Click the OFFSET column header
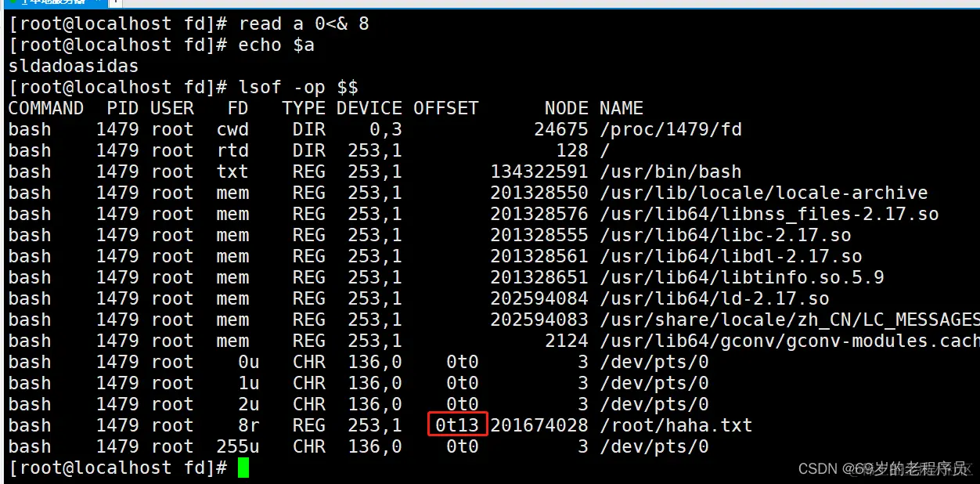Image resolution: width=980 pixels, height=484 pixels. pyautogui.click(x=446, y=109)
